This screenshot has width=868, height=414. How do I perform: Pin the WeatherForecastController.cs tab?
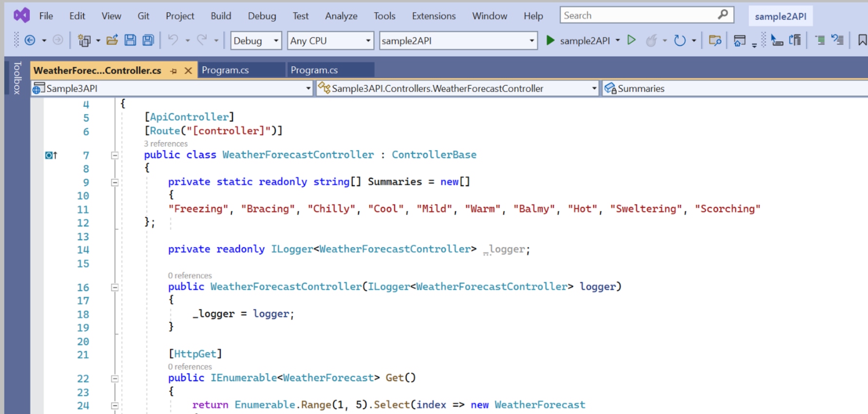click(174, 71)
